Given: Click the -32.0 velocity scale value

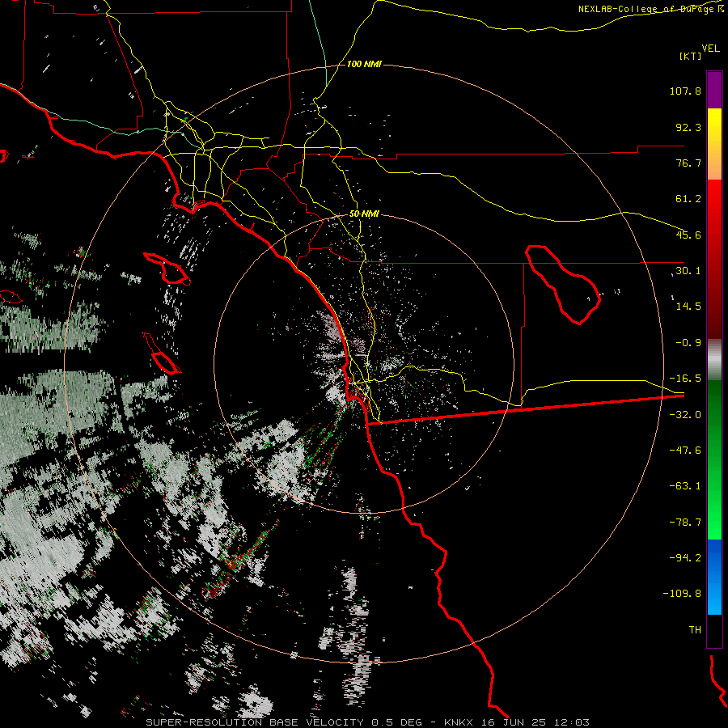Looking at the screenshot, I should (x=685, y=415).
